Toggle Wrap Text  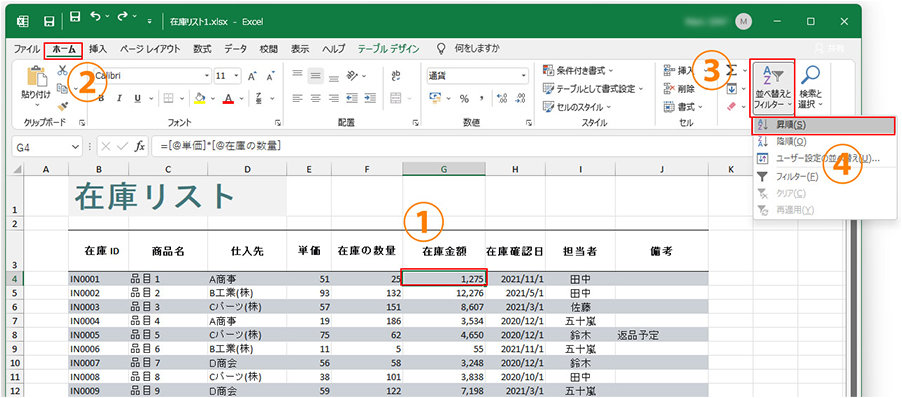pyautogui.click(x=396, y=75)
